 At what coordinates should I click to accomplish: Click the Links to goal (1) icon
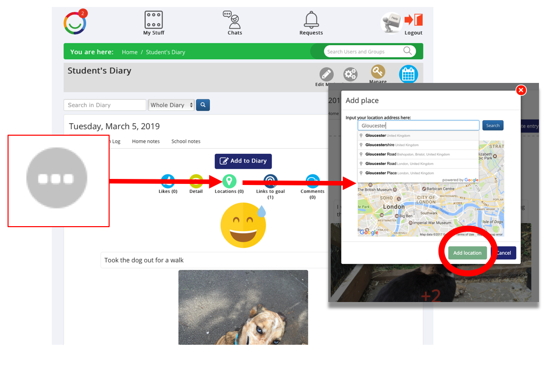tap(270, 181)
